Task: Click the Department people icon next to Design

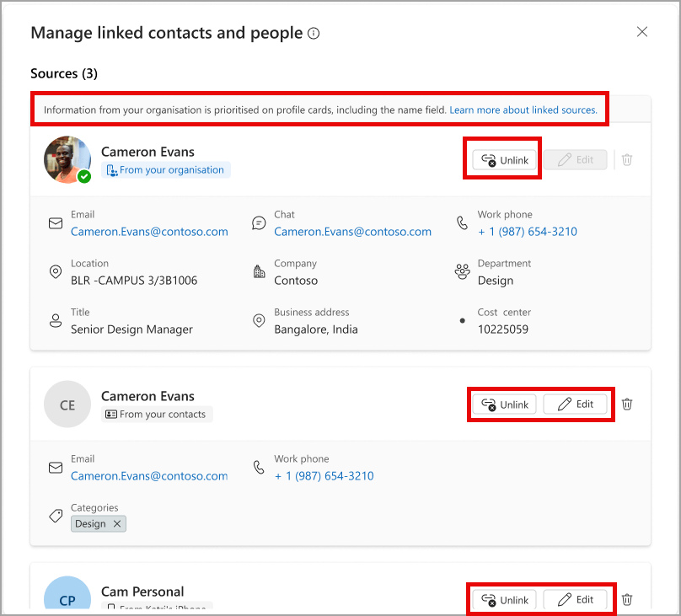Action: [x=463, y=271]
